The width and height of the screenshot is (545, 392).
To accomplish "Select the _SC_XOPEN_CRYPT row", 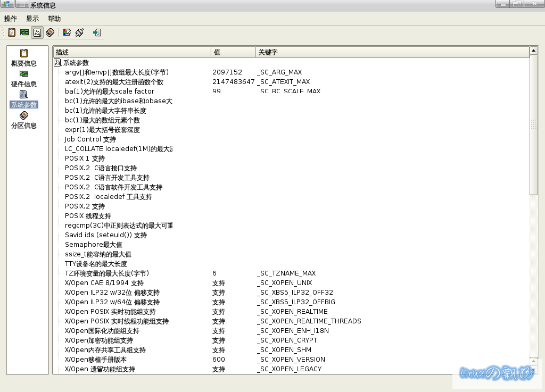I will [287, 340].
